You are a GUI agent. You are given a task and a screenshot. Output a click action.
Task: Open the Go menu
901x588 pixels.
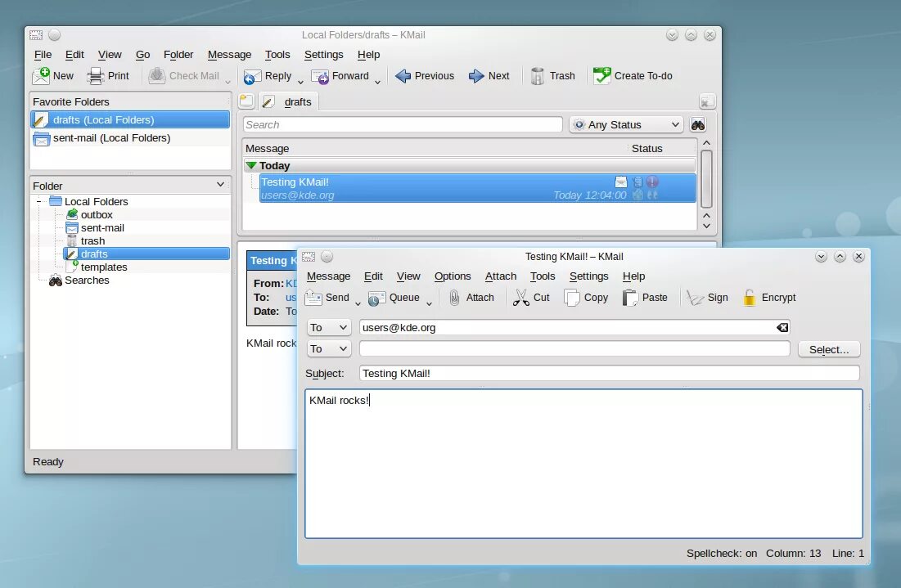point(142,55)
